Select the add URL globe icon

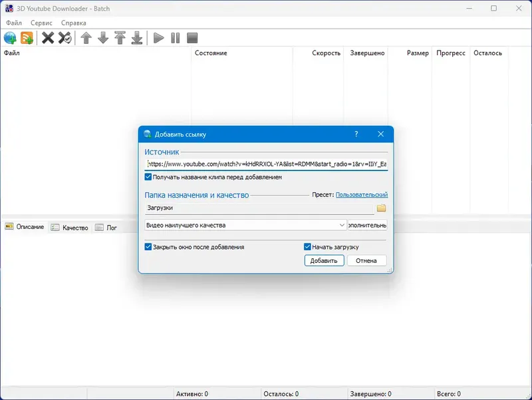click(x=10, y=38)
